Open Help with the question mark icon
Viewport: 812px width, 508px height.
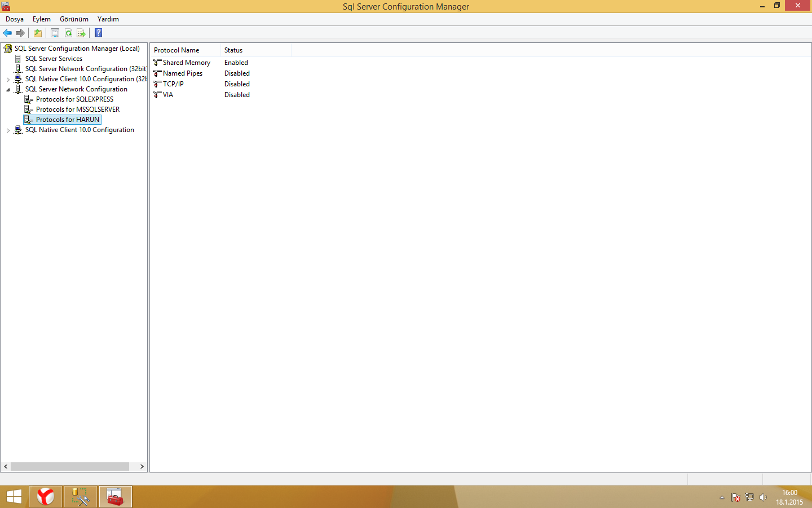pos(99,33)
